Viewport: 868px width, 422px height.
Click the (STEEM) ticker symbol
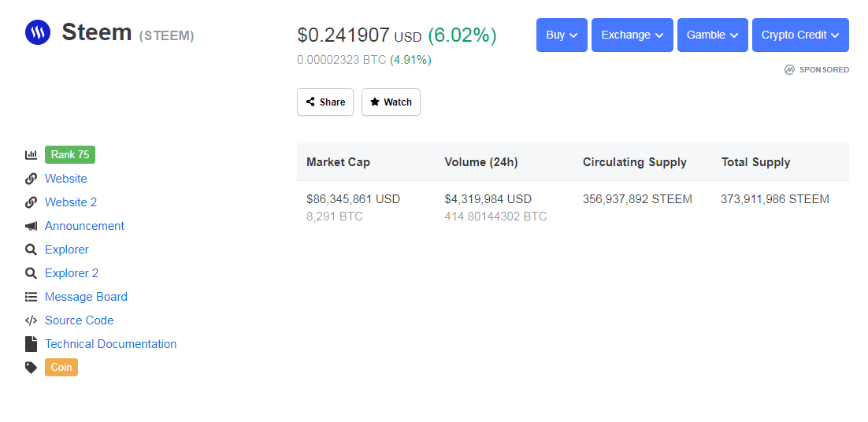coord(167,36)
